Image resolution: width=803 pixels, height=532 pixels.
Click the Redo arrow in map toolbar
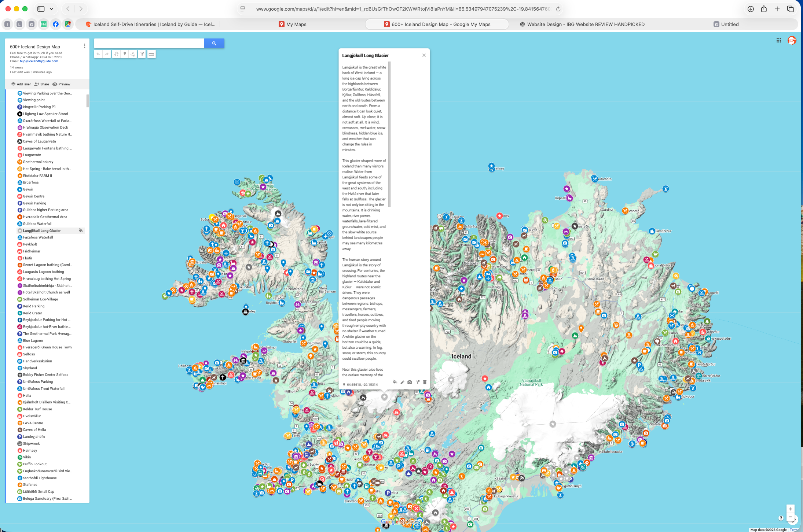107,54
